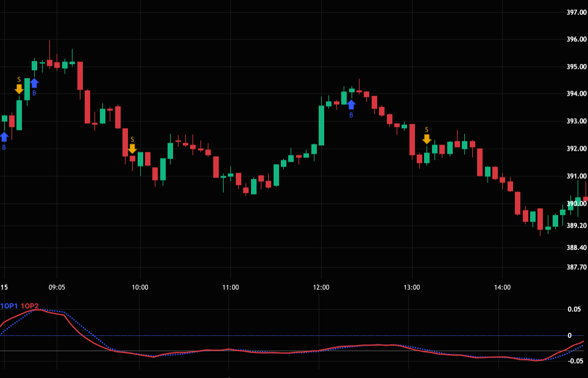Click the blue buy arrow just before 09:05
This screenshot has width=588, height=378.
pyautogui.click(x=34, y=83)
